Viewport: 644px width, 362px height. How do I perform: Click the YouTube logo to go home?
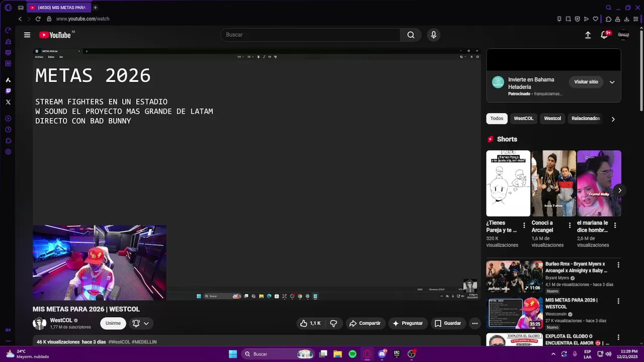tap(55, 35)
